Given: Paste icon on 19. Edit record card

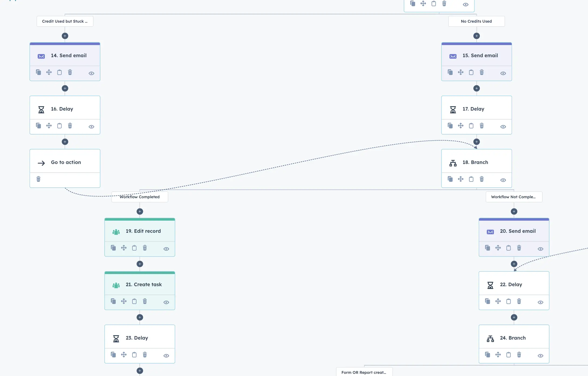Looking at the screenshot, I should click(x=134, y=248).
